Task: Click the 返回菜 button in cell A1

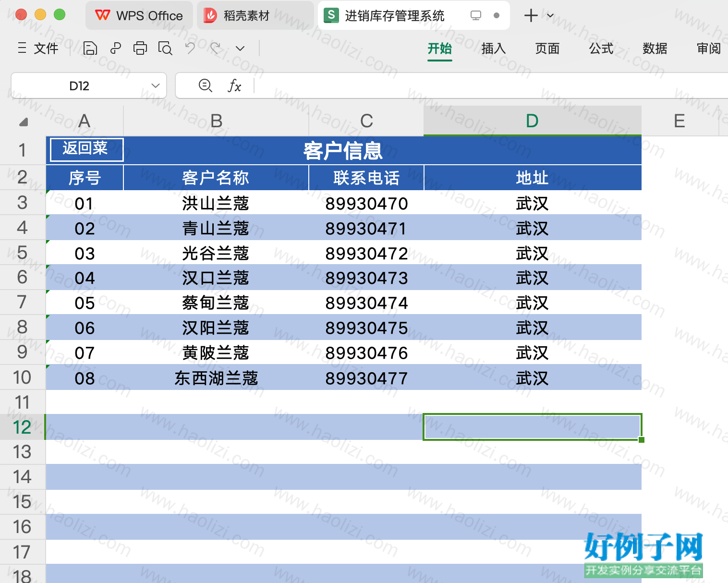Action: pos(86,149)
